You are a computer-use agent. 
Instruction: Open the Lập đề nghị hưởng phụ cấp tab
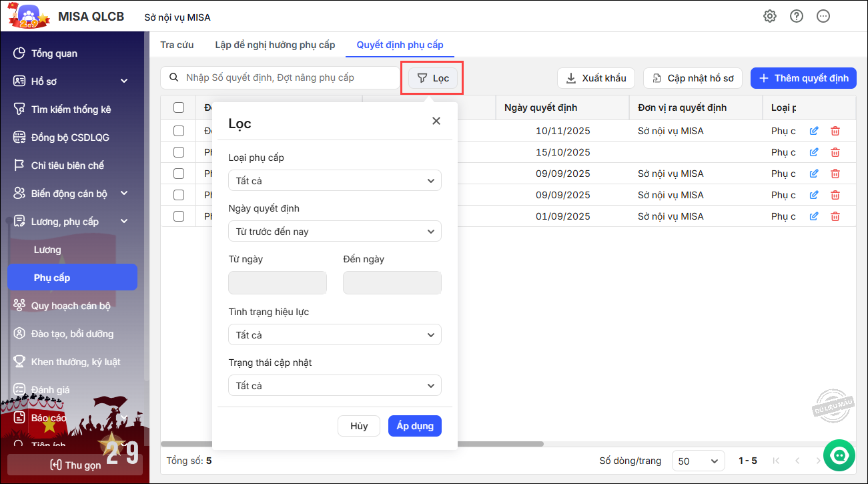(275, 45)
